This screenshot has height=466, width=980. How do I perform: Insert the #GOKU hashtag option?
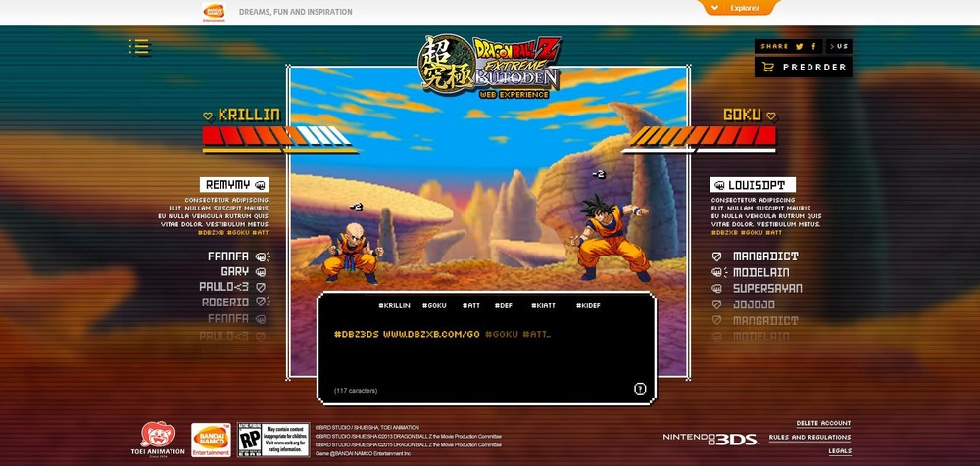pos(434,306)
